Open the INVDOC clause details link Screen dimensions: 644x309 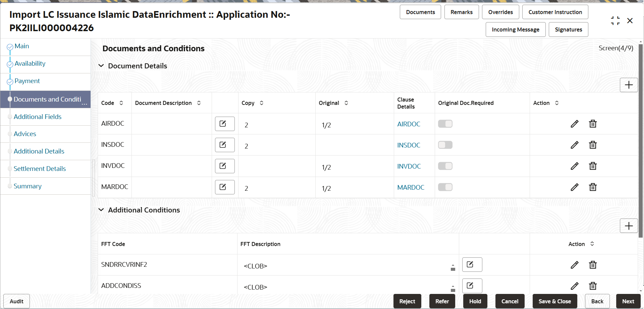point(409,166)
